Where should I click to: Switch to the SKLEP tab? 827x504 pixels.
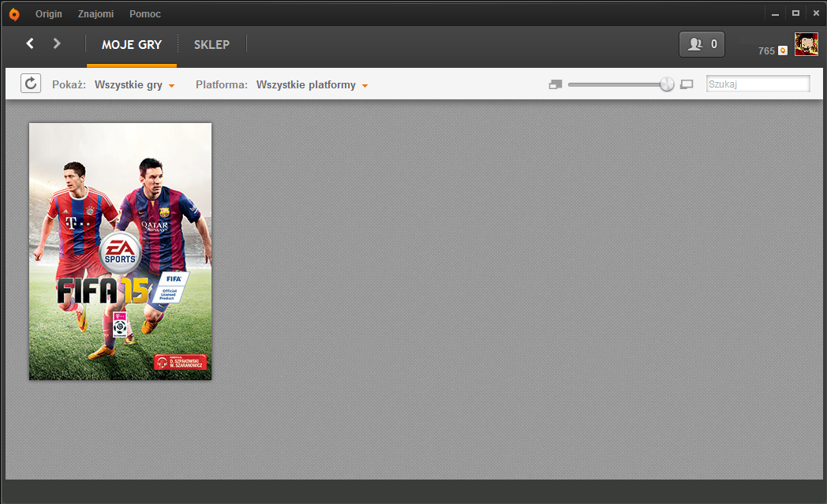tap(211, 45)
